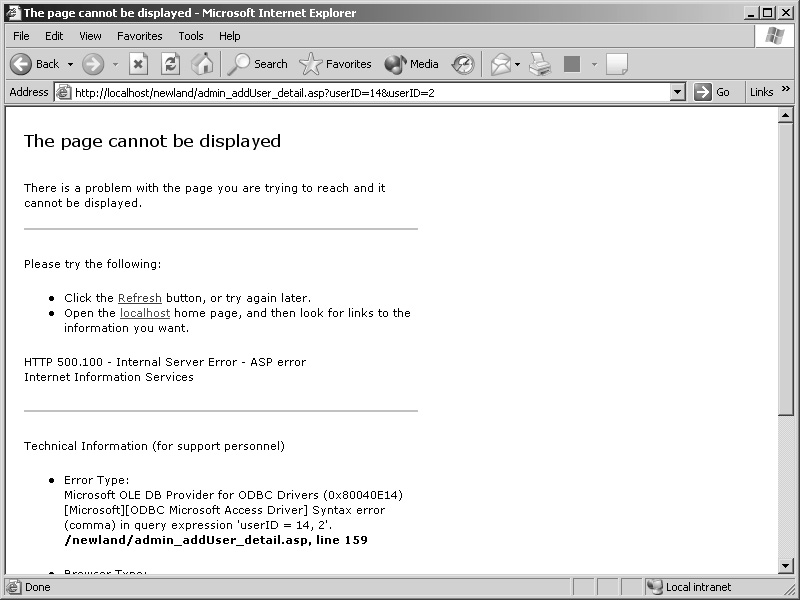Expand the Back history dropdown arrow
This screenshot has height=600, width=800.
70,64
